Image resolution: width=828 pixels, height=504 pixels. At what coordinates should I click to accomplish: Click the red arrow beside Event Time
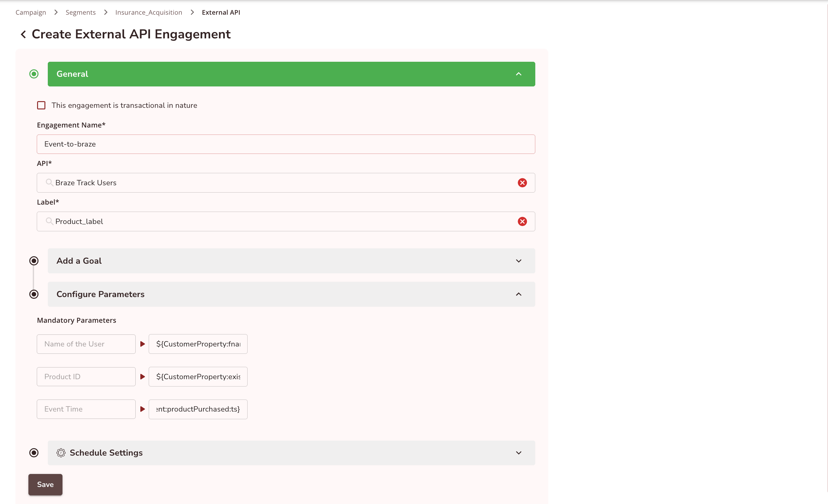coord(142,409)
